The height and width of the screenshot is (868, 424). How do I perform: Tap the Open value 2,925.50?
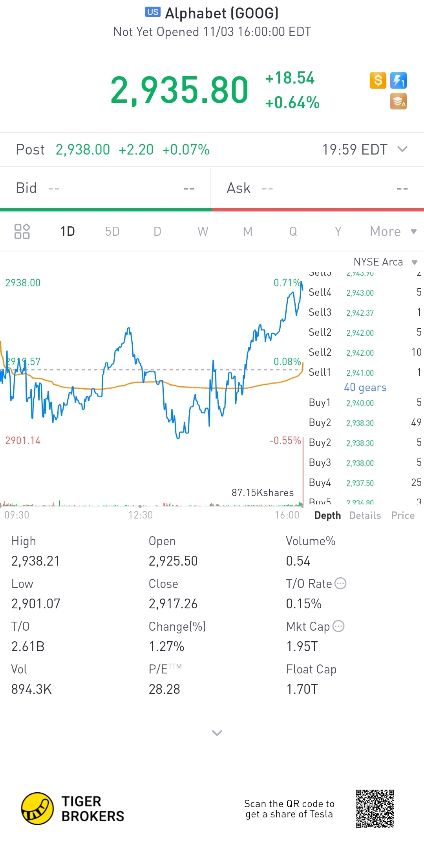pyautogui.click(x=173, y=561)
